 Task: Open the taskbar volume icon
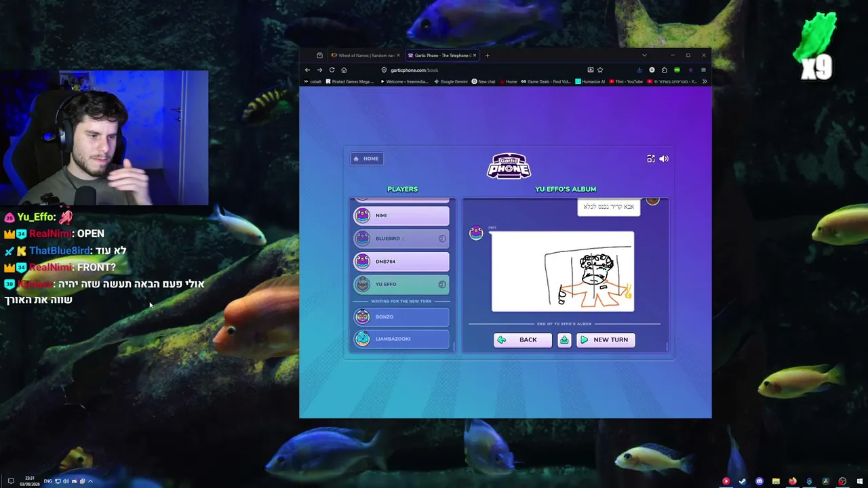tap(66, 481)
